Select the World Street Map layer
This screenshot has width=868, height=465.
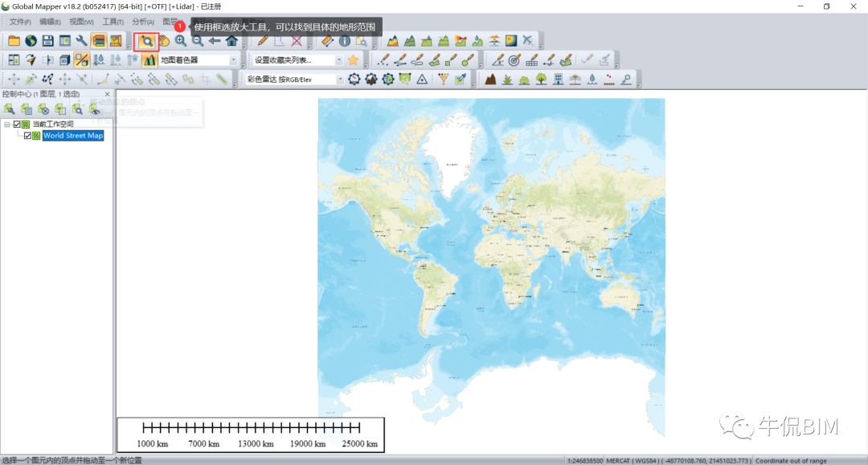73,136
